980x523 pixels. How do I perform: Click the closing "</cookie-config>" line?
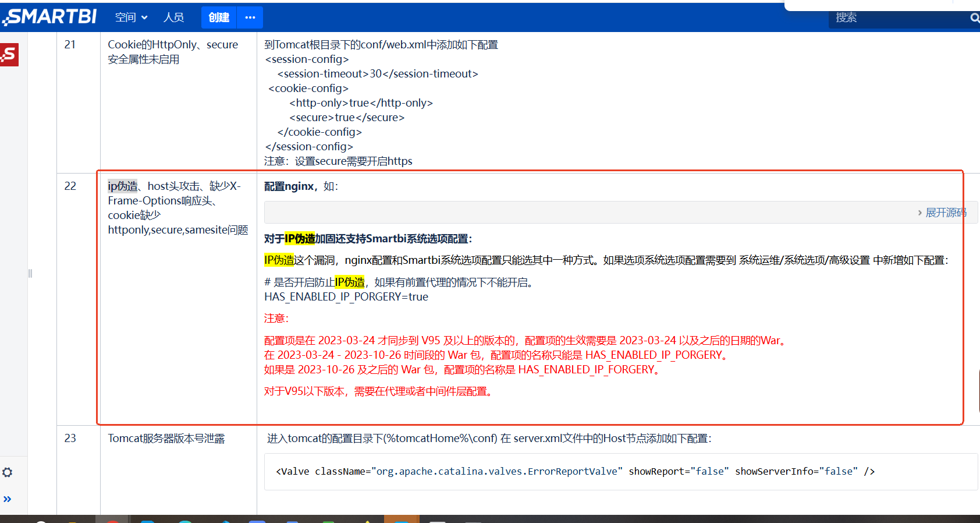click(x=319, y=132)
